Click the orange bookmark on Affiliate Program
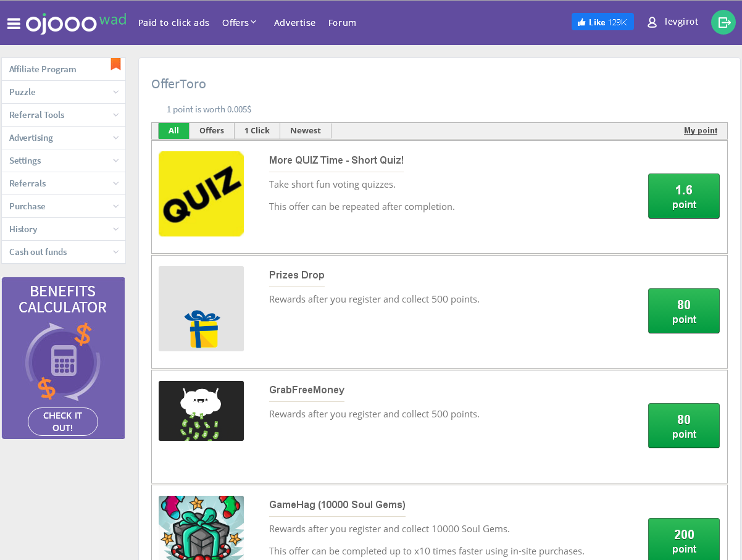The height and width of the screenshot is (560, 742). click(x=115, y=64)
